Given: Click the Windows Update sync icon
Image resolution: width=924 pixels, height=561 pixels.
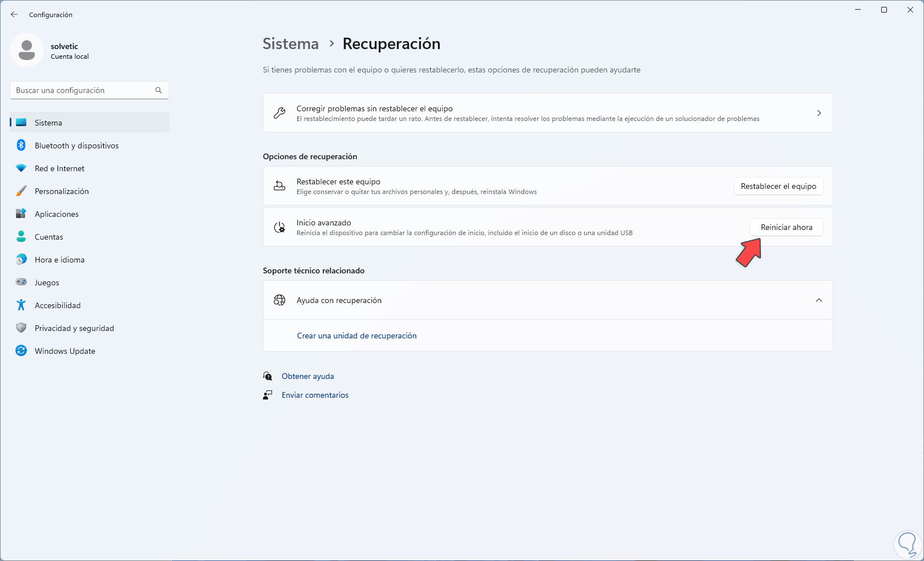Looking at the screenshot, I should (21, 351).
